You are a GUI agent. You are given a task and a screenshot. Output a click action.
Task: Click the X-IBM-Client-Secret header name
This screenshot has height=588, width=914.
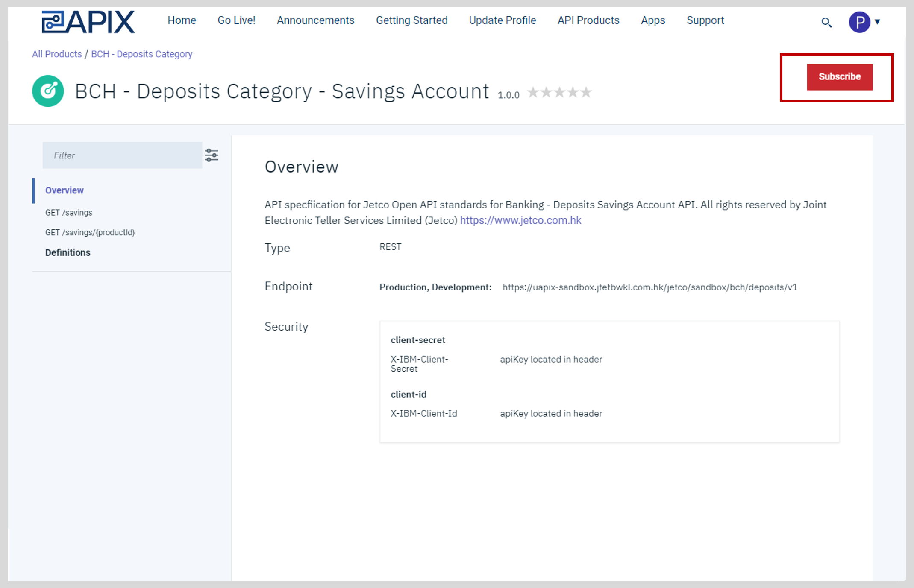[419, 364]
